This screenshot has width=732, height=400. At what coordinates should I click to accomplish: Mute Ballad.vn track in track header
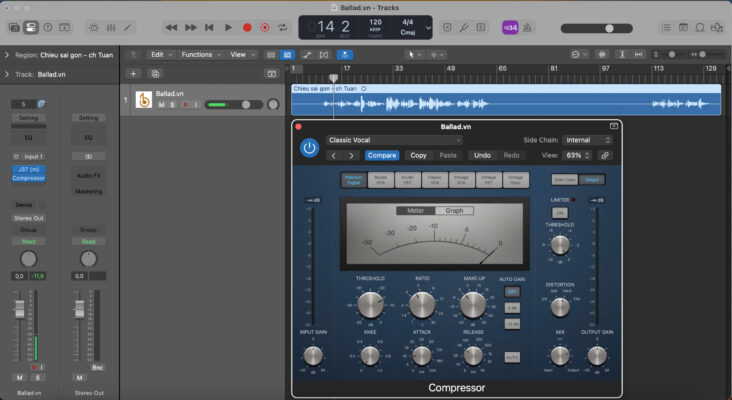point(162,105)
